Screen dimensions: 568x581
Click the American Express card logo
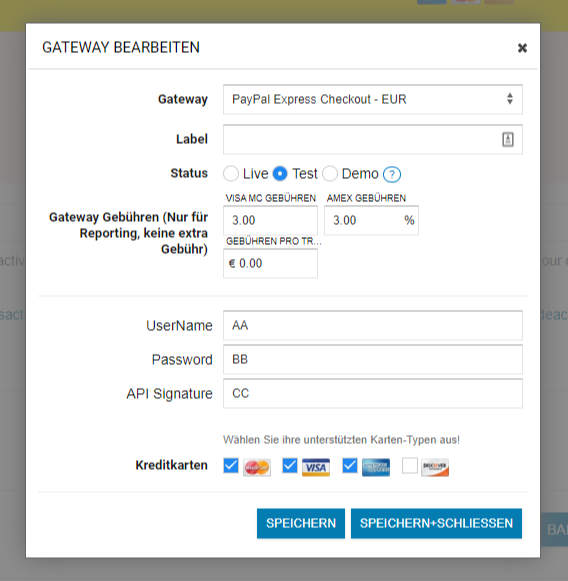coord(376,467)
